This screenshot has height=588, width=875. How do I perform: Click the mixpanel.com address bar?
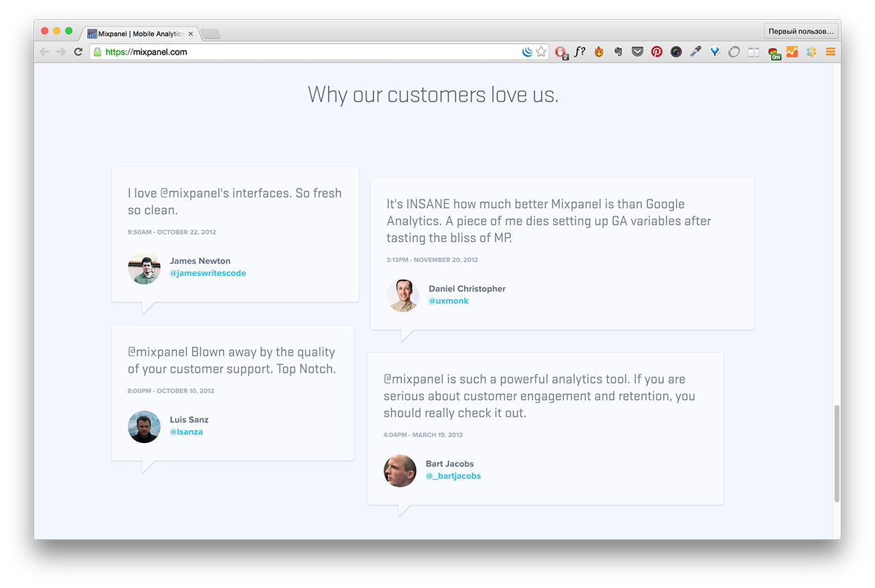click(x=308, y=52)
